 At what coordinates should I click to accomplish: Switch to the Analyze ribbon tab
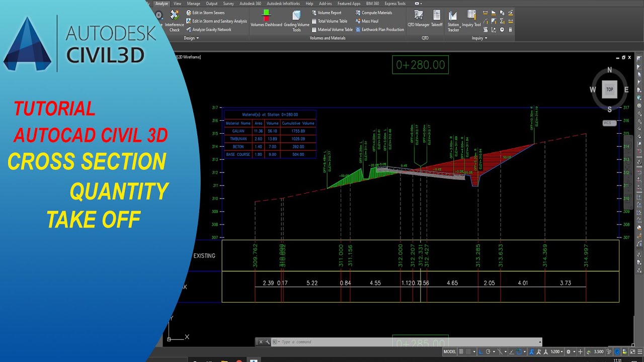[x=162, y=4]
